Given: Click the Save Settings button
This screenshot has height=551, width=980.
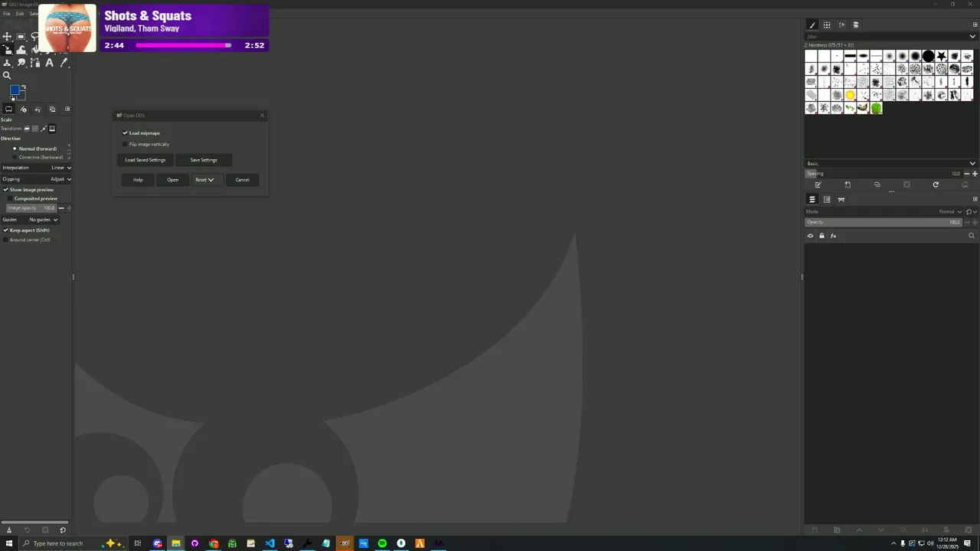Looking at the screenshot, I should coord(204,160).
